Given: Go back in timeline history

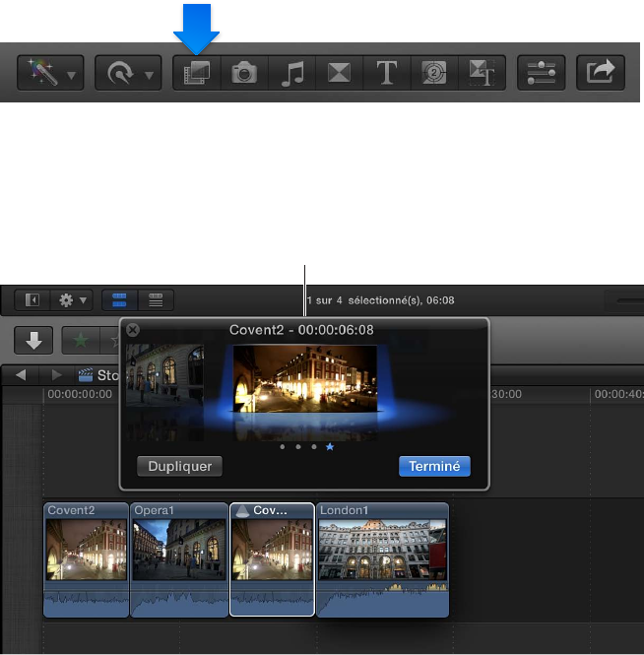Looking at the screenshot, I should [21, 374].
